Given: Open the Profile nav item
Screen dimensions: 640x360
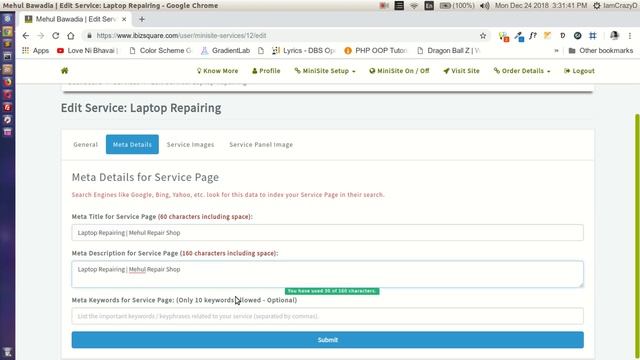Looking at the screenshot, I should (x=266, y=71).
